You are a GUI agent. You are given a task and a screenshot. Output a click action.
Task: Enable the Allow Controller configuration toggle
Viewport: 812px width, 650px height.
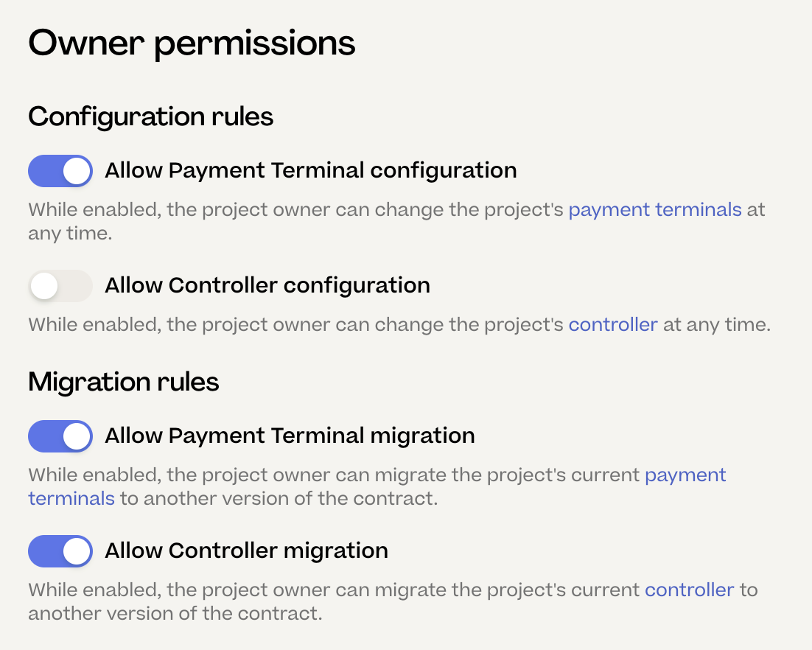tap(60, 286)
